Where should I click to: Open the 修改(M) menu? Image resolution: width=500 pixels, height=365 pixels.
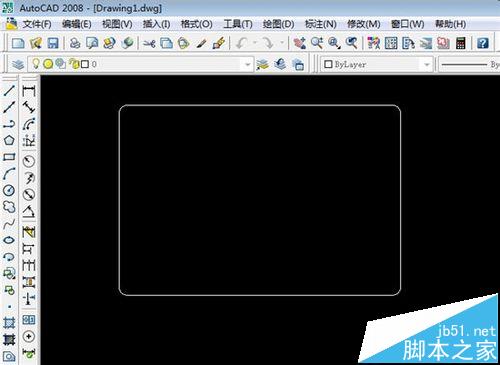364,24
